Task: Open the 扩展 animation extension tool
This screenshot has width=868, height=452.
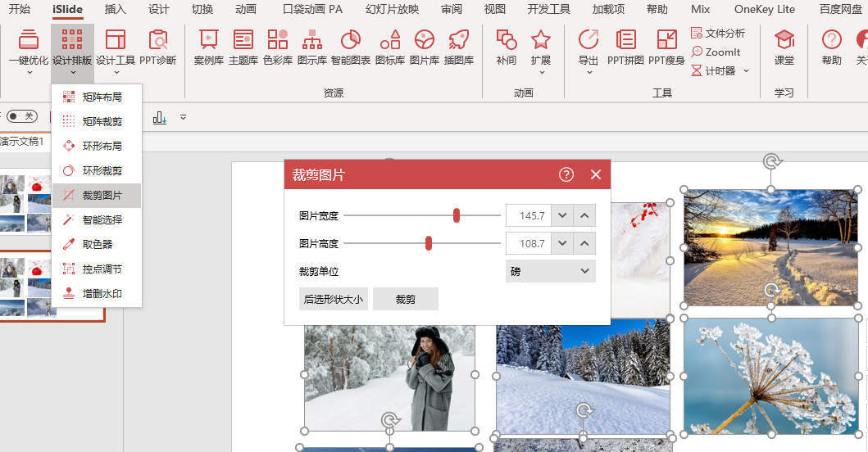Action: point(541,47)
